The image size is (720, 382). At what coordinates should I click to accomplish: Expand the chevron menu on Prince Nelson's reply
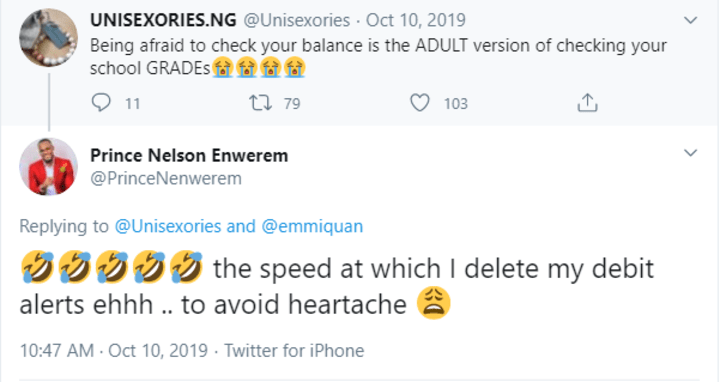[690, 152]
